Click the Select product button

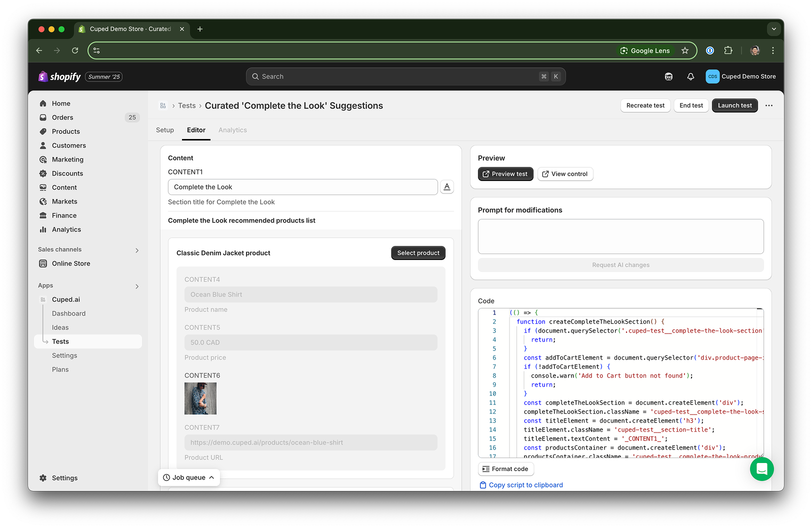(418, 253)
